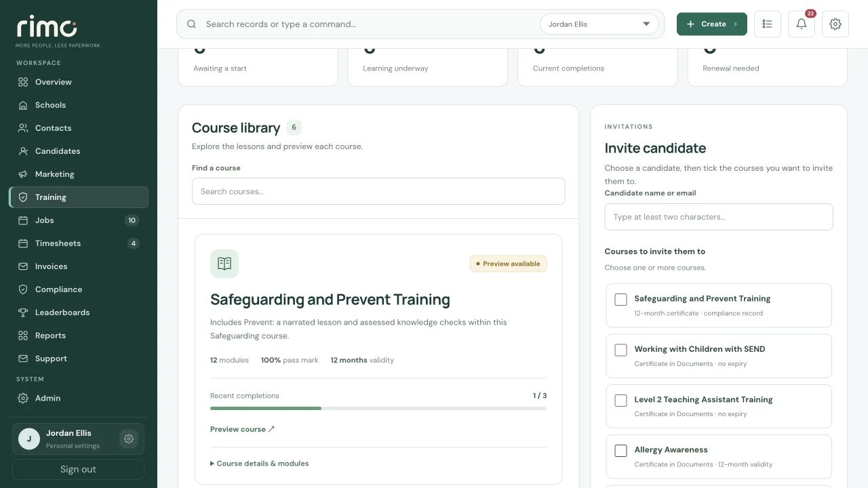Open the Preview course link

243,429
